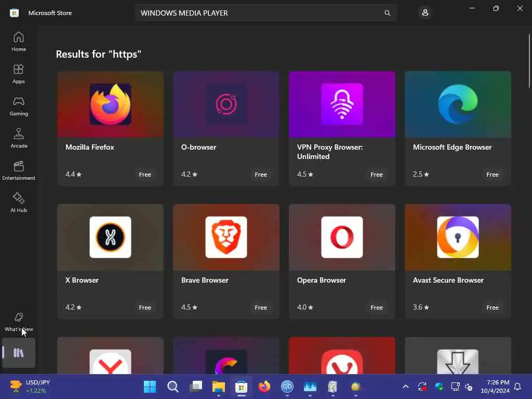Open the Entertainment section
The height and width of the screenshot is (399, 532).
pos(19,170)
